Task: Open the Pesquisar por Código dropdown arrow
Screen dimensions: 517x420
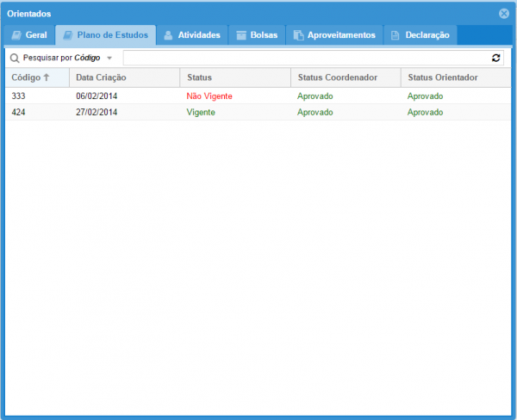Action: [x=109, y=58]
